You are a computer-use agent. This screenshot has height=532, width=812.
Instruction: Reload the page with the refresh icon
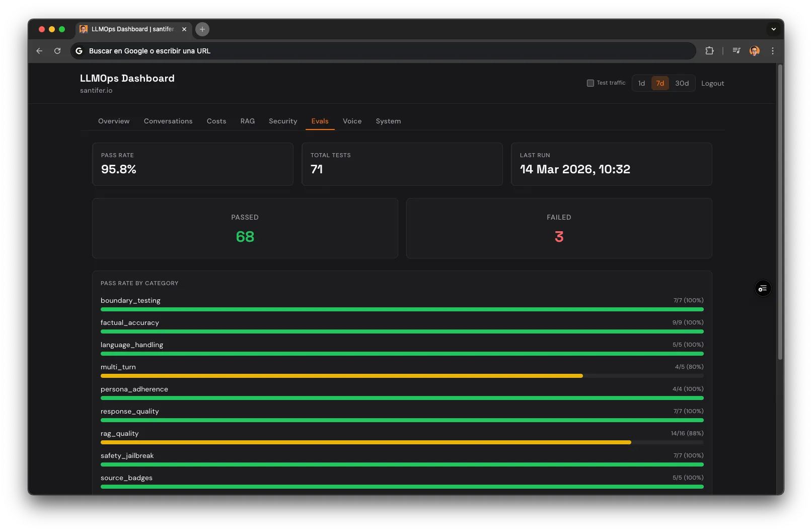click(57, 50)
